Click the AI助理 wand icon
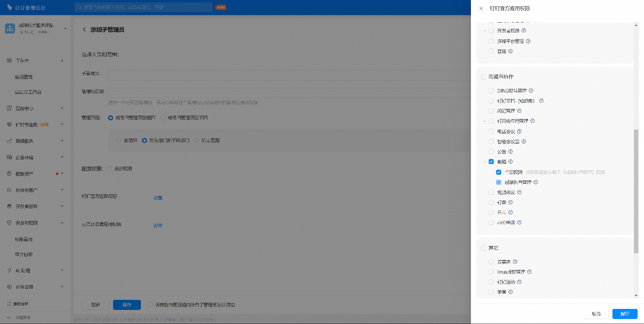The height and width of the screenshot is (324, 644). click(x=9, y=270)
